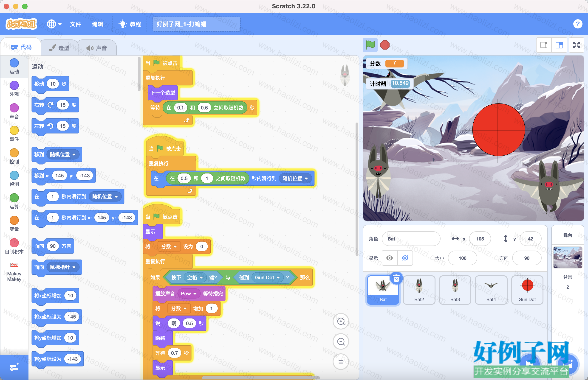The image size is (588, 380).
Task: Open the add extension button
Action: [14, 367]
